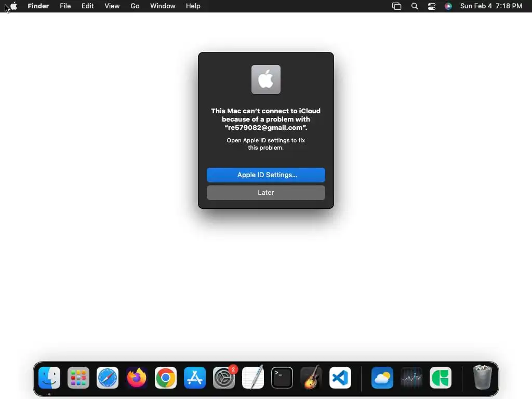Open the File menu
This screenshot has height=399, width=532.
point(65,6)
